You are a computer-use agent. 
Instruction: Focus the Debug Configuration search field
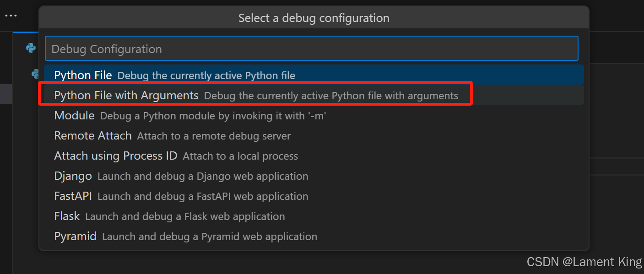(311, 49)
